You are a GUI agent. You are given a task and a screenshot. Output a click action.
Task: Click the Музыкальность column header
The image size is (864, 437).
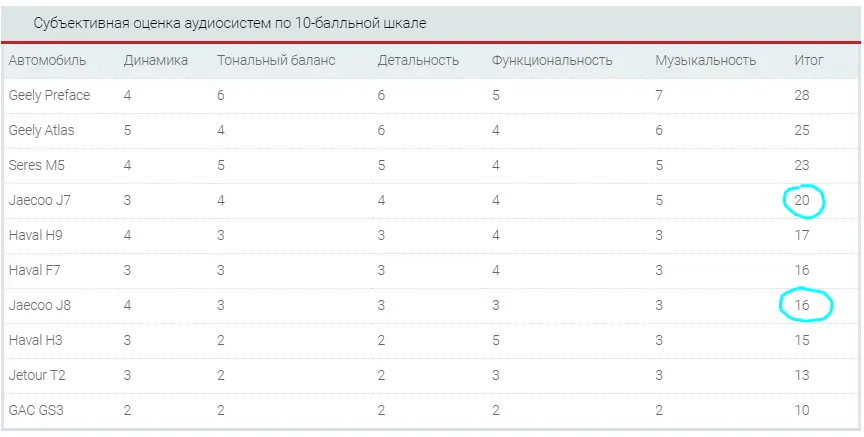(705, 60)
